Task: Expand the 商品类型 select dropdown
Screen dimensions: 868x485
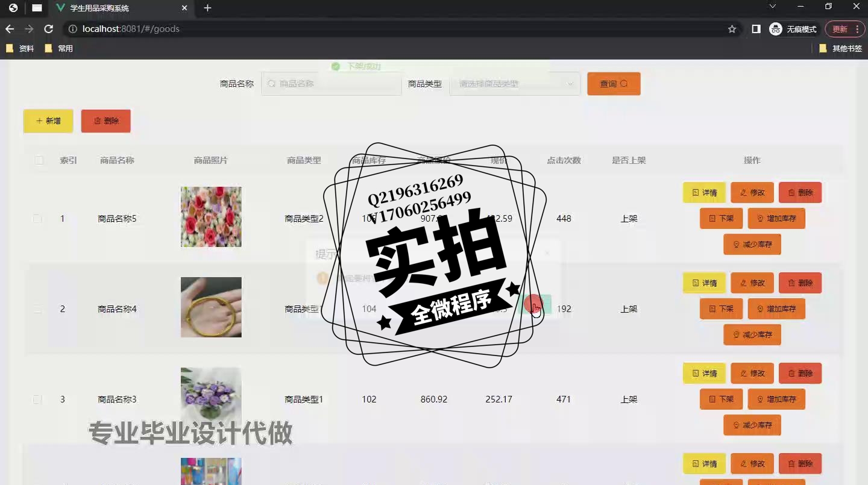Action: 515,84
